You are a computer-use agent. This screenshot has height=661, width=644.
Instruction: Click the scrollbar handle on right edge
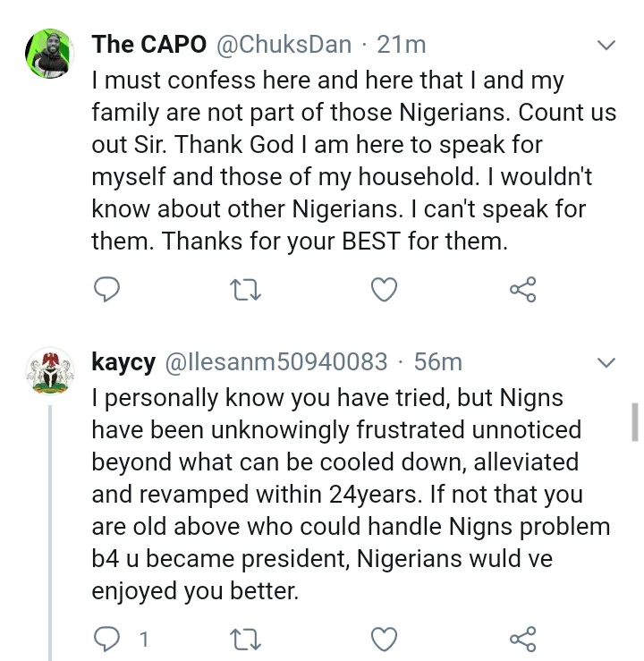point(634,422)
